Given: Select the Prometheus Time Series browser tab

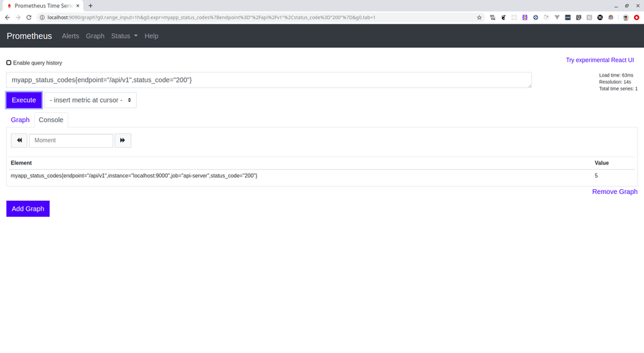Looking at the screenshot, I should point(42,6).
